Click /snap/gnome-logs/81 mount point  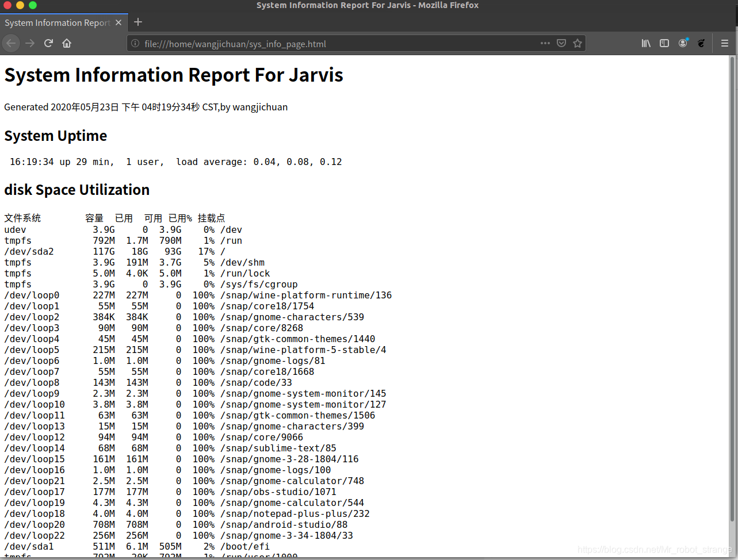point(273,361)
